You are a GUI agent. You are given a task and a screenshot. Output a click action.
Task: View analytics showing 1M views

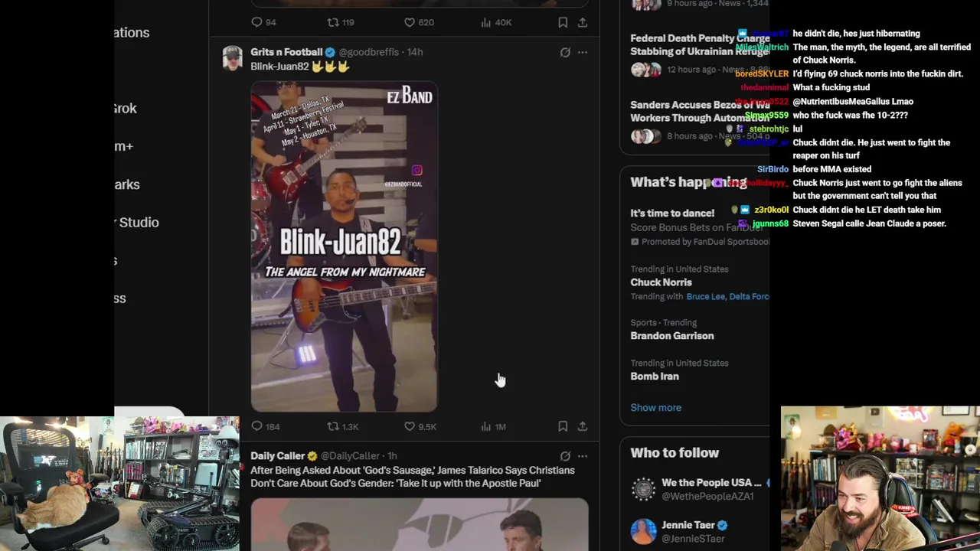coord(493,426)
